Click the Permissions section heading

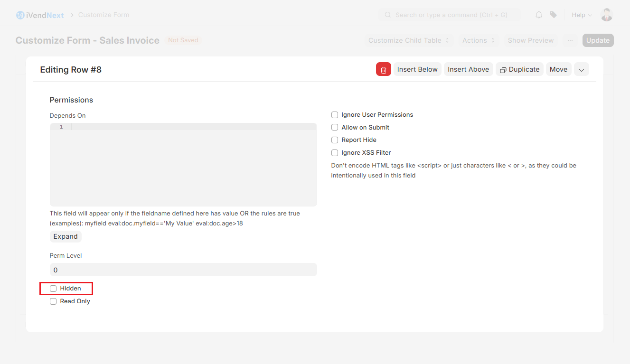pyautogui.click(x=71, y=100)
